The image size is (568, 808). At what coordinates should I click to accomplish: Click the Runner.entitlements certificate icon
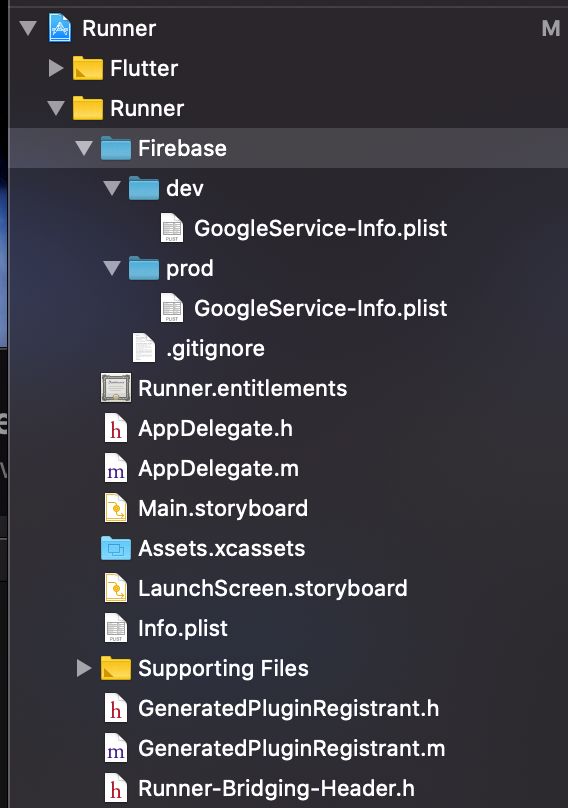[115, 388]
